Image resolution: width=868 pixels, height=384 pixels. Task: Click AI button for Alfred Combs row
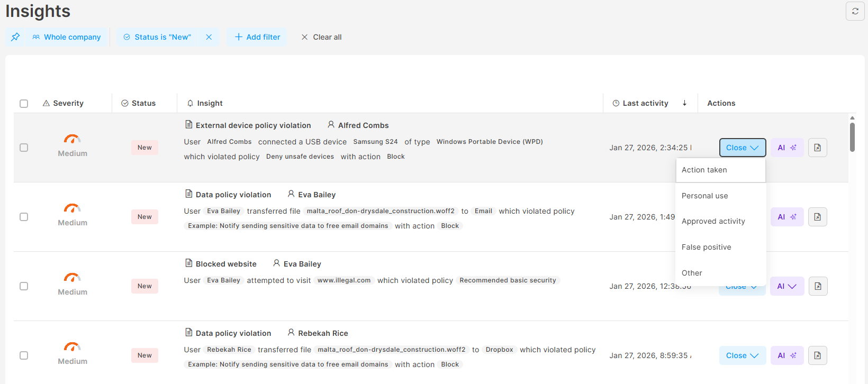(x=786, y=148)
